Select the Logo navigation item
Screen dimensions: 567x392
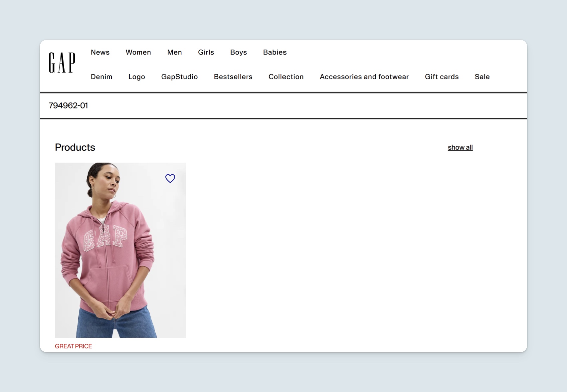coord(137,77)
